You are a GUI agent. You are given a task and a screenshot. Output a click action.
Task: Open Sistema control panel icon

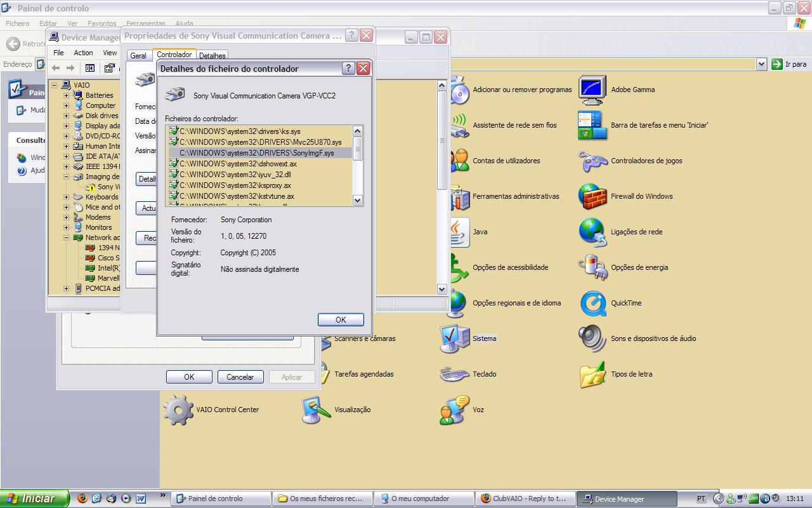455,338
